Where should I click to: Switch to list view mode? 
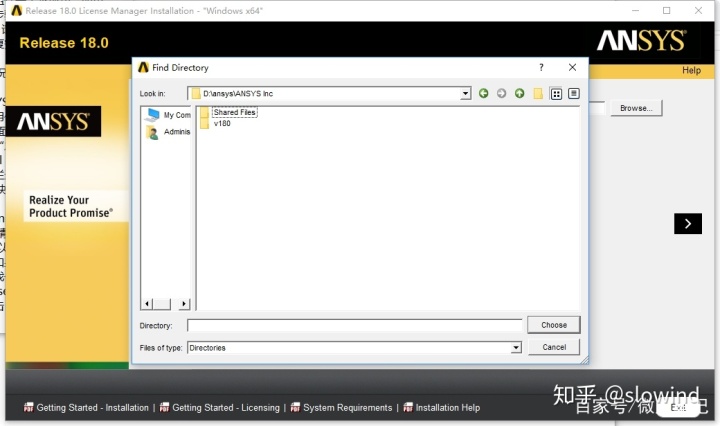tap(556, 94)
